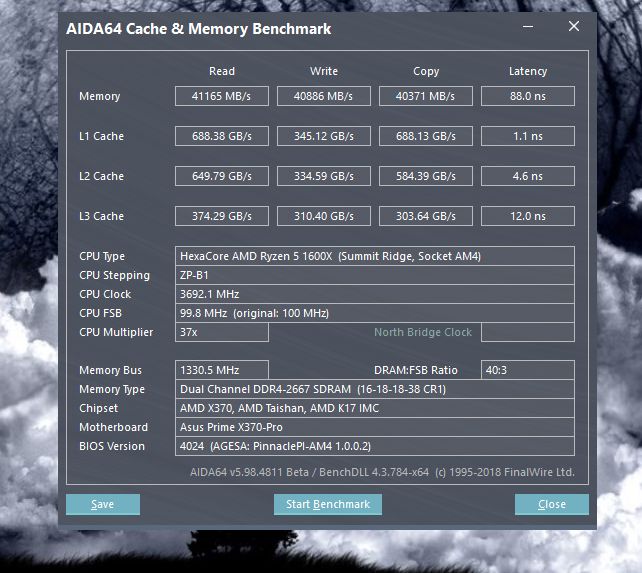Click the Copy column header
Image resolution: width=642 pixels, height=573 pixels.
click(426, 72)
